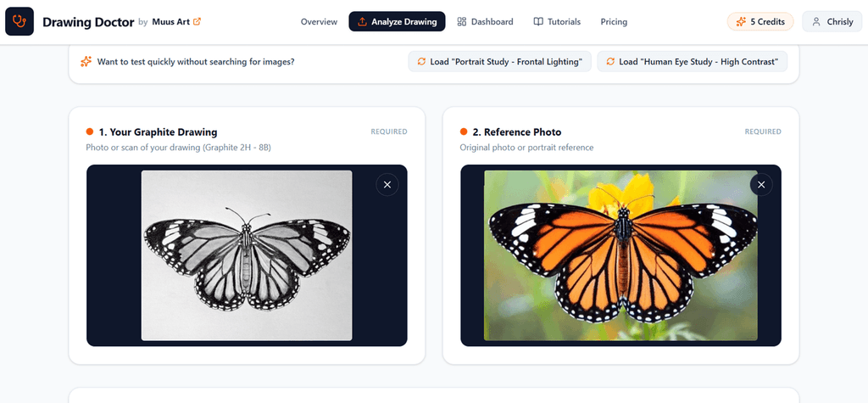
Task: Click the 'Reference Photo' heading
Action: 517,132
